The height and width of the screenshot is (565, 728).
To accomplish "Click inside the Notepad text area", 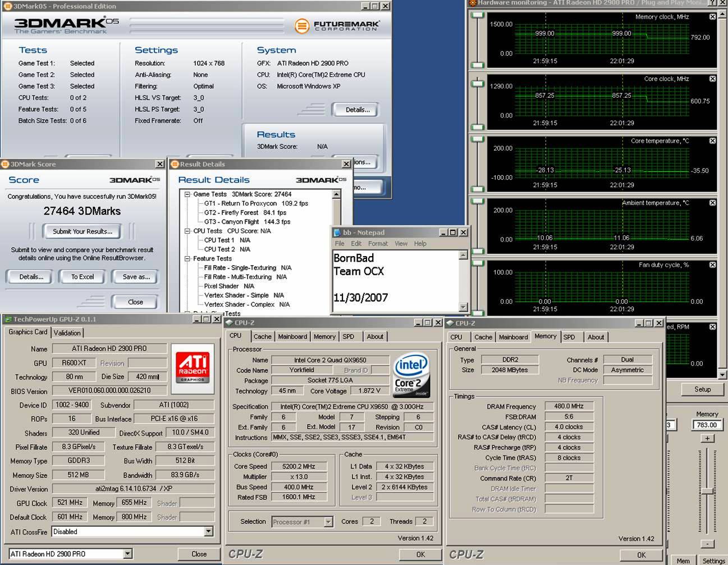I will 396,281.
